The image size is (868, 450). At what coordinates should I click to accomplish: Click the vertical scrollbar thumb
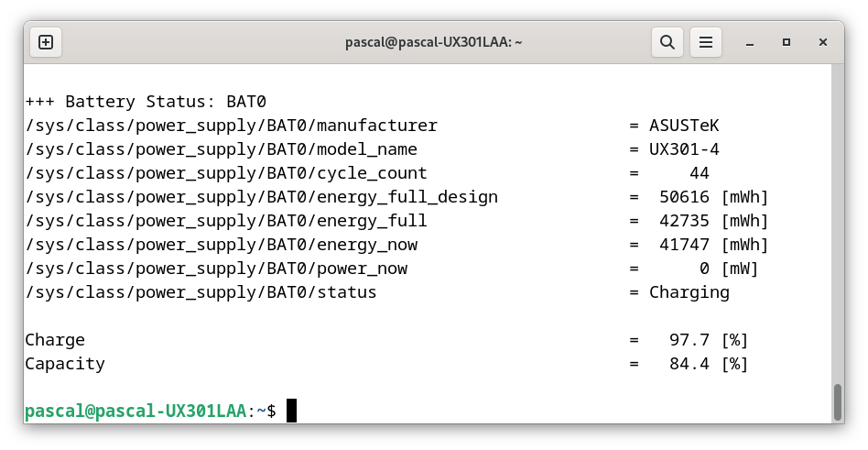click(838, 402)
